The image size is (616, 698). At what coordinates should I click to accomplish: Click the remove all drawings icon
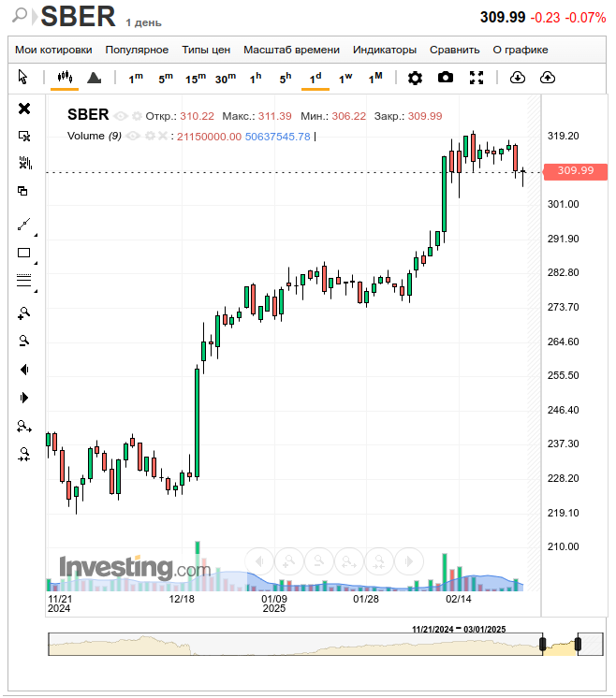(25, 163)
